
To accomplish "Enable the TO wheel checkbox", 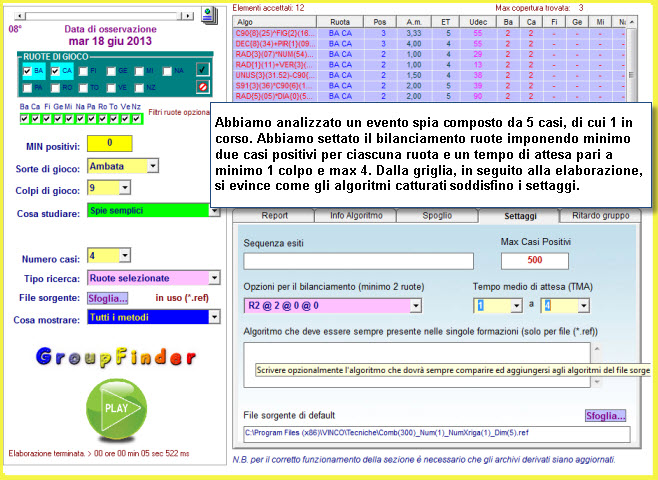I will tap(84, 88).
